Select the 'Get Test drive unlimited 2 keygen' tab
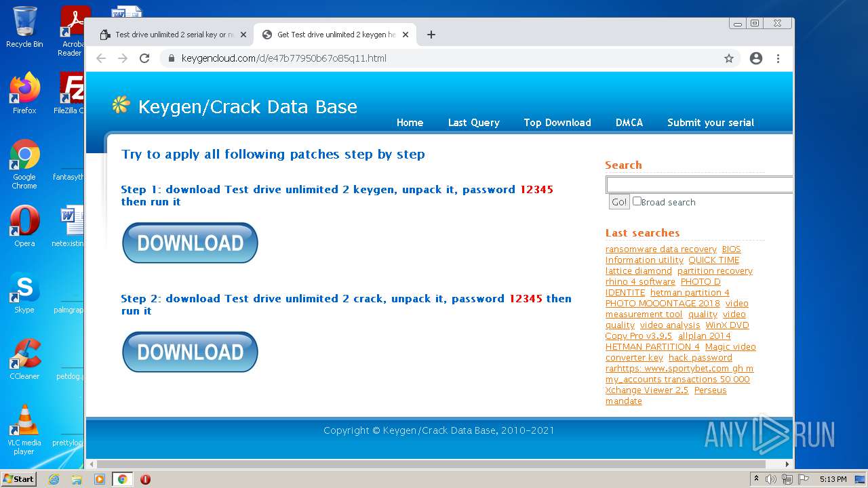The image size is (868, 488). pyautogui.click(x=336, y=35)
